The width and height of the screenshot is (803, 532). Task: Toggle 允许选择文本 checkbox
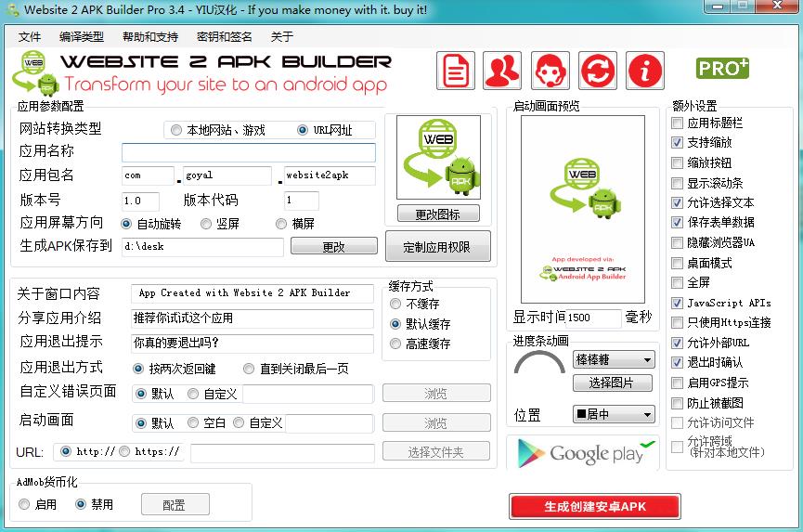677,202
